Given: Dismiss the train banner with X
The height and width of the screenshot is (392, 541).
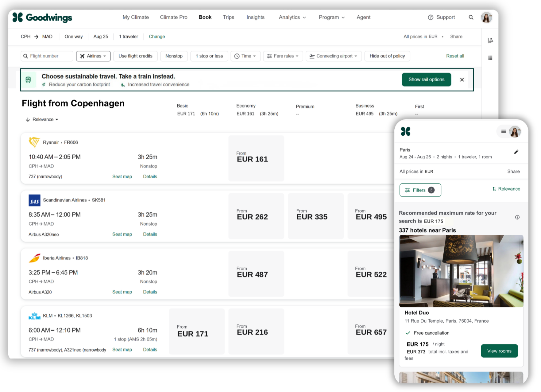Looking at the screenshot, I should pyautogui.click(x=462, y=80).
